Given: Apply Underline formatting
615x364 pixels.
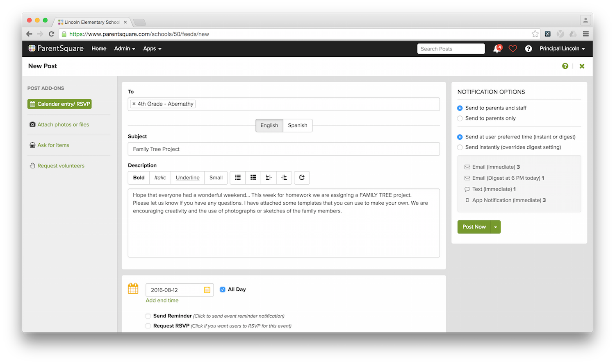Looking at the screenshot, I should pyautogui.click(x=188, y=177).
